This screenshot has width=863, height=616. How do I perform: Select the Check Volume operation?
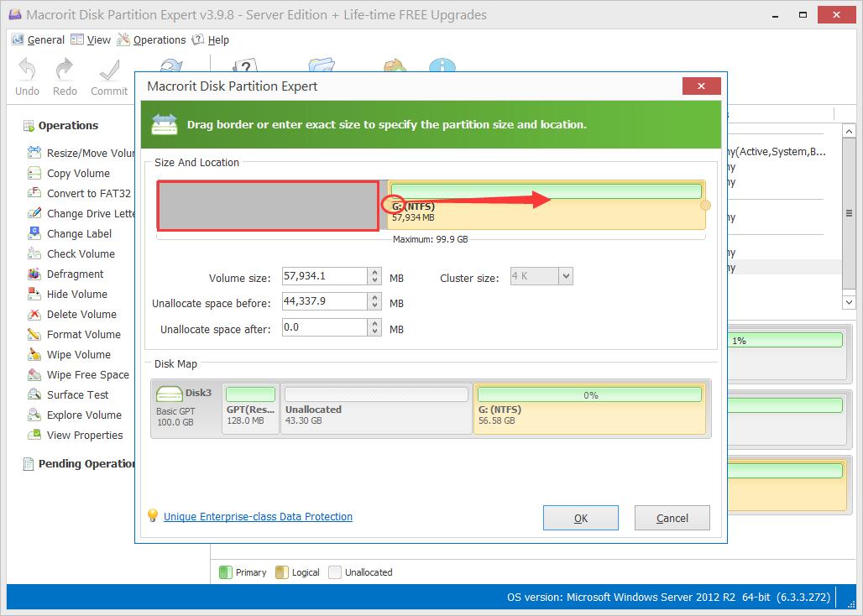coord(34,253)
